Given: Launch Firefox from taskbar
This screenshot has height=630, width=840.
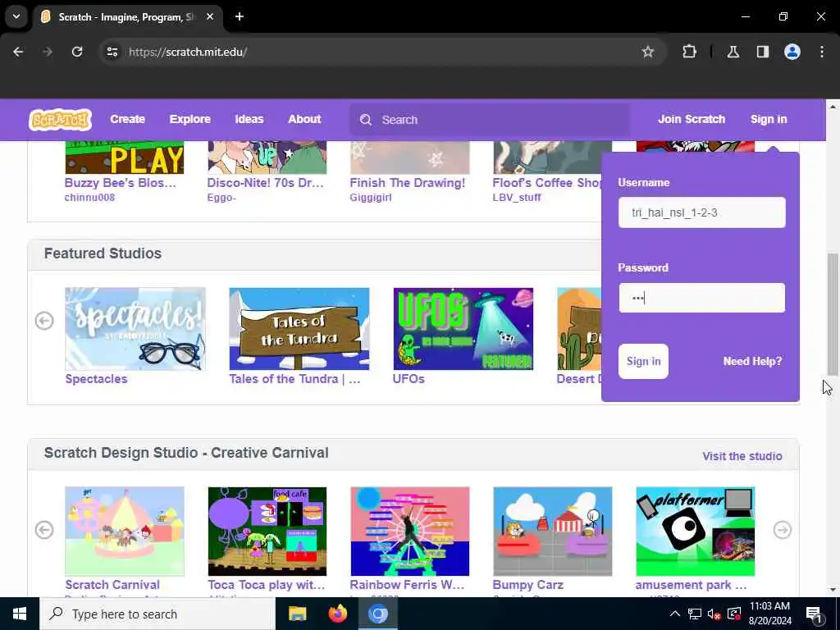Looking at the screenshot, I should tap(337, 614).
